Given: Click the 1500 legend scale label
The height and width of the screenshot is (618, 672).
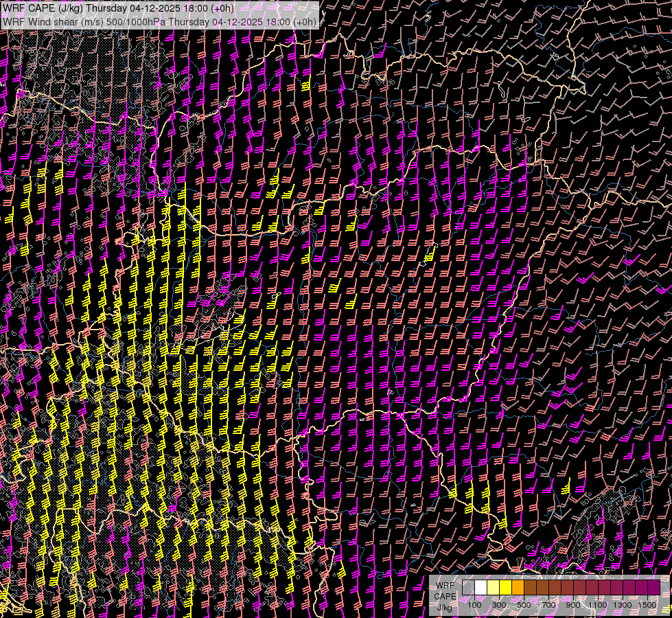Looking at the screenshot, I should pos(647,605).
